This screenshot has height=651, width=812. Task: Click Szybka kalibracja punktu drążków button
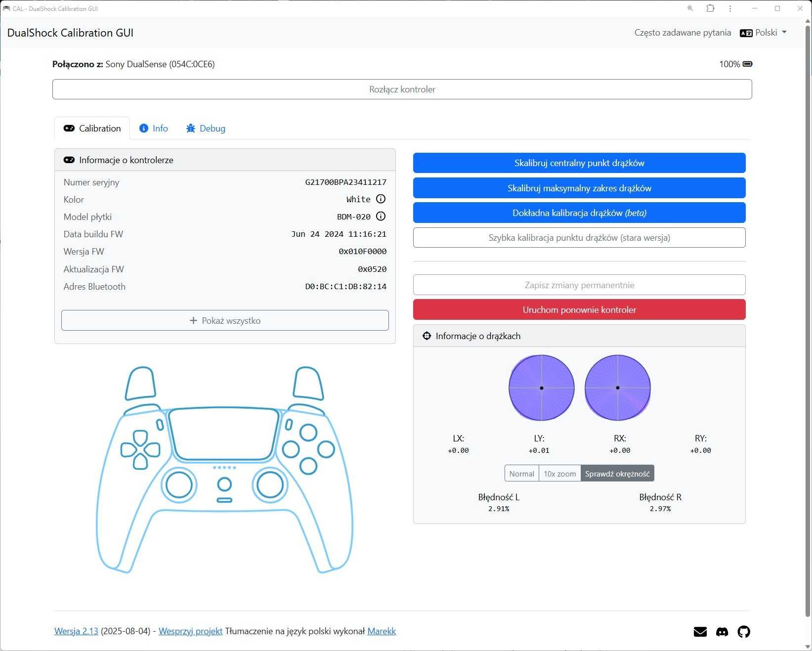click(x=579, y=238)
